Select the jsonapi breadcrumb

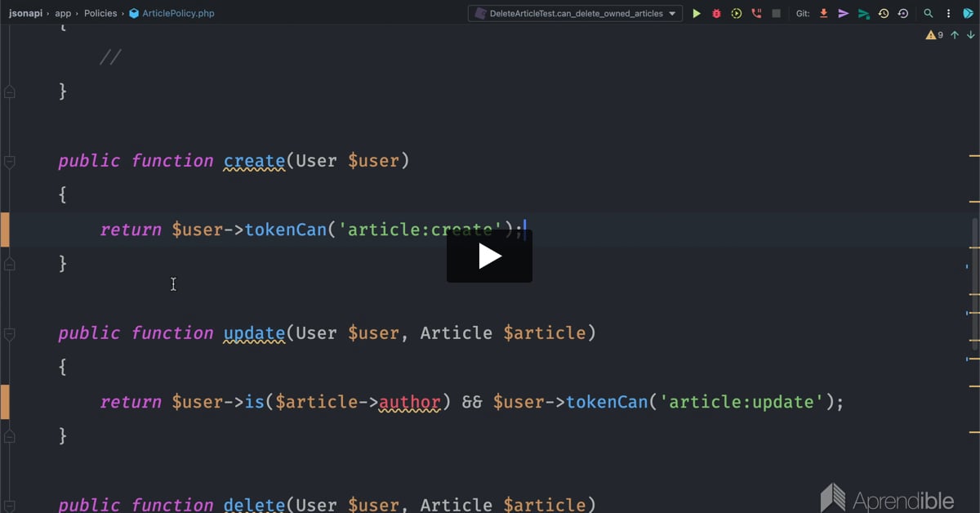click(25, 14)
